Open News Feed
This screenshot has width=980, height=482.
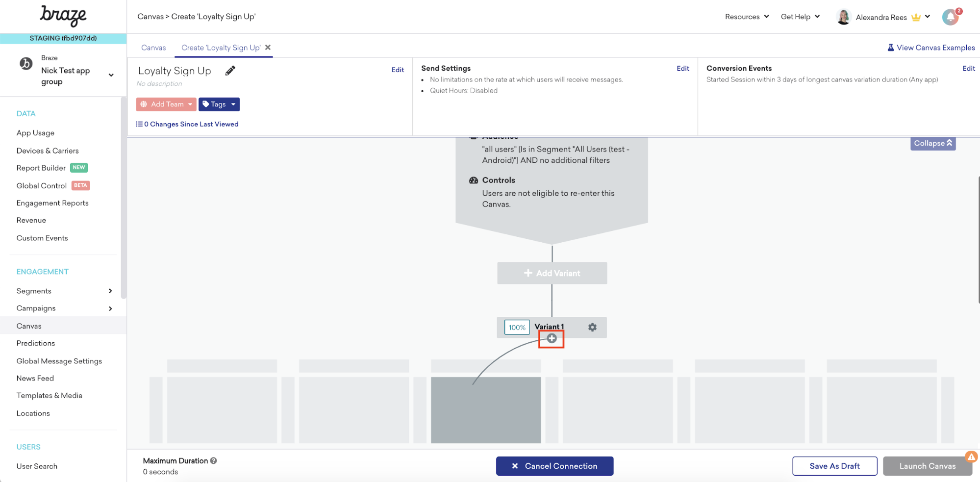coord(35,378)
